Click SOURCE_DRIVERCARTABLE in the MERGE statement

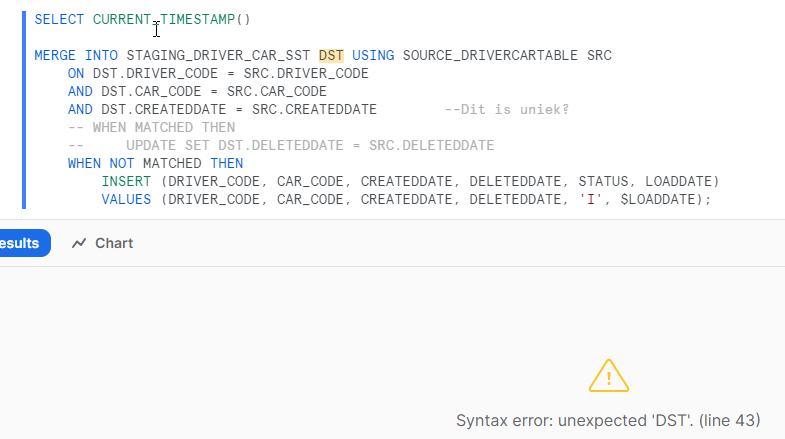click(490, 56)
